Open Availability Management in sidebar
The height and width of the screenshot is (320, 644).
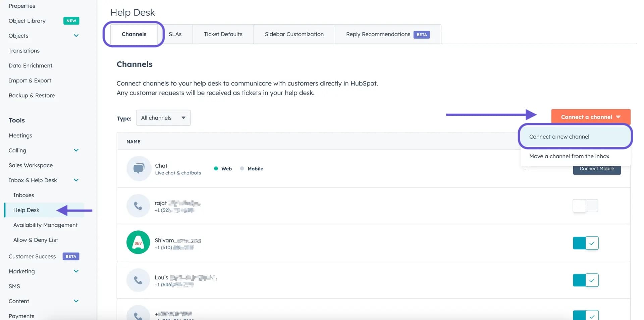45,225
